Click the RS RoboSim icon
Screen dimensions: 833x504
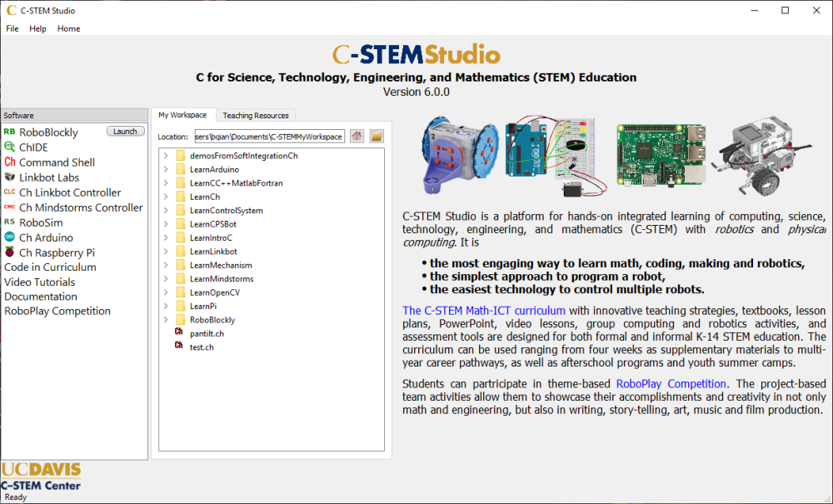pyautogui.click(x=9, y=222)
